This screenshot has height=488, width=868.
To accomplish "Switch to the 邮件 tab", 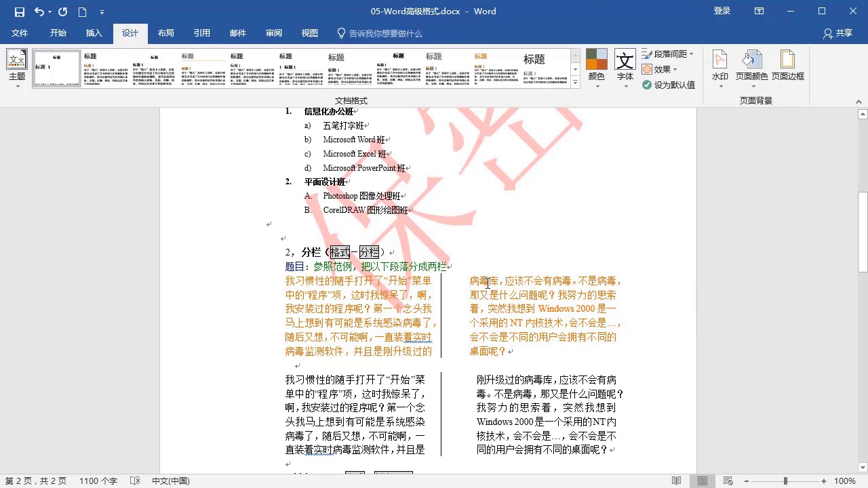I will point(238,33).
